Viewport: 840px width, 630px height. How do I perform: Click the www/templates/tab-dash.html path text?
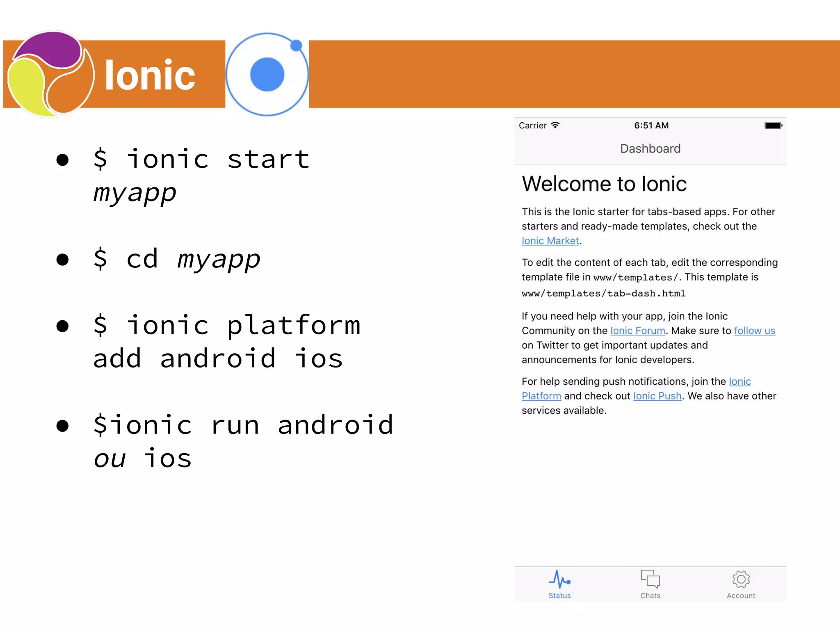click(603, 293)
